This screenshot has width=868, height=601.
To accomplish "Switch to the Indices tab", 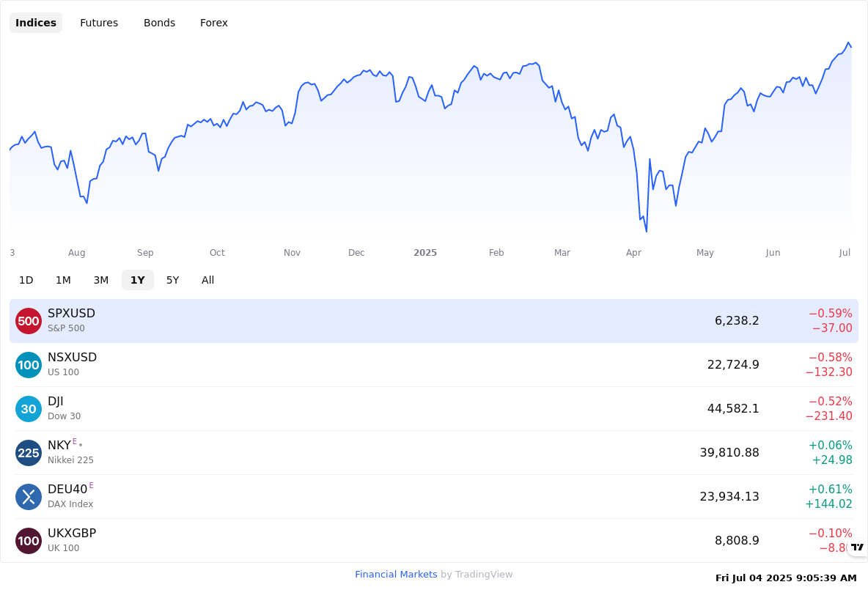I will pos(36,23).
